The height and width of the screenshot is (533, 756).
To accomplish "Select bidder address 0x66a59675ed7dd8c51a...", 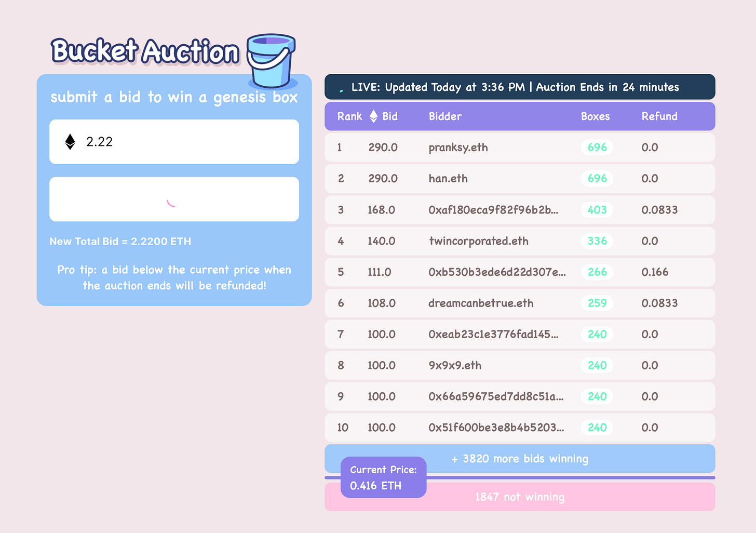I will pyautogui.click(x=496, y=397).
